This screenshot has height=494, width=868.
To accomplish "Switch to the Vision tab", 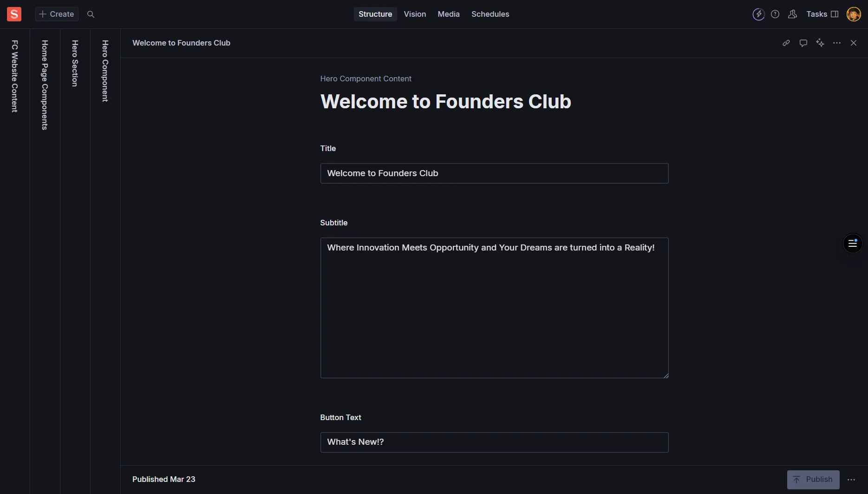I will [x=415, y=14].
